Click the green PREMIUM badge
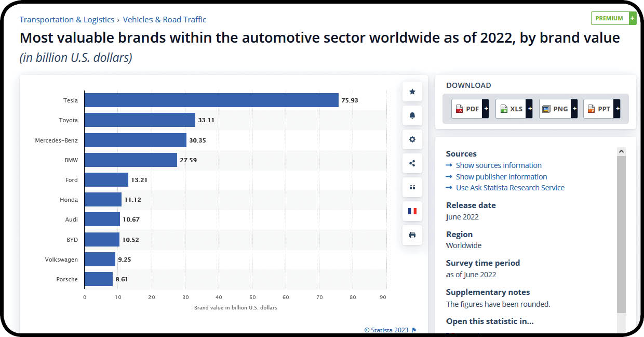The height and width of the screenshot is (337, 644). pos(613,18)
